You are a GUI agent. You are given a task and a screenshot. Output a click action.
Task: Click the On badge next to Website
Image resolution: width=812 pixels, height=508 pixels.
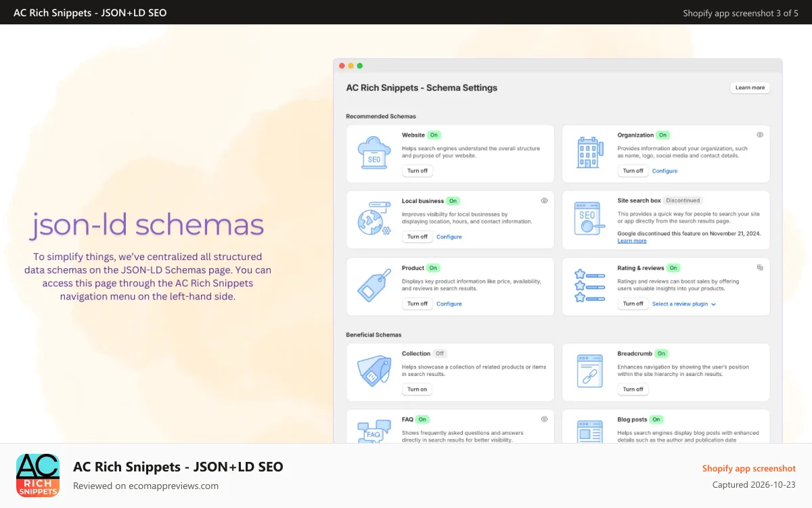pyautogui.click(x=434, y=135)
